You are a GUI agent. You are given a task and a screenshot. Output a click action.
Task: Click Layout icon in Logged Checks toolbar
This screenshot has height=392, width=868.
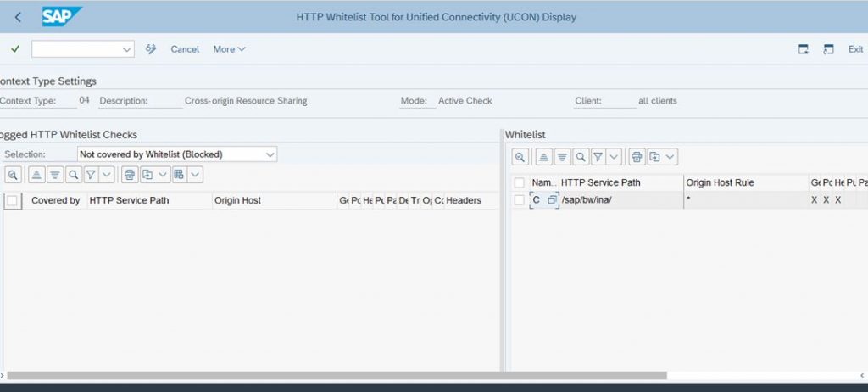[180, 175]
